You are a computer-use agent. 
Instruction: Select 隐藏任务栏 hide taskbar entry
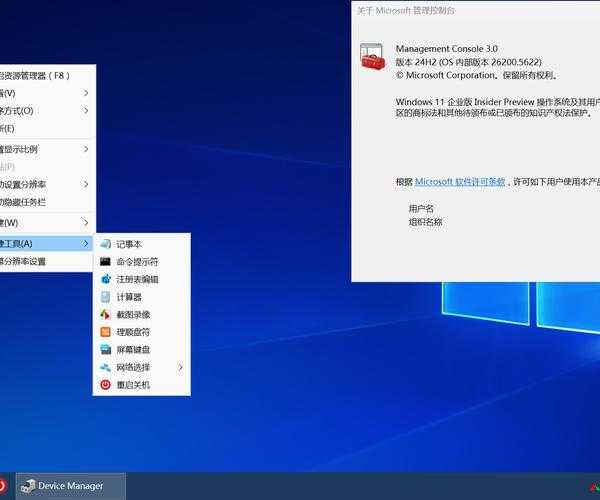click(46, 202)
